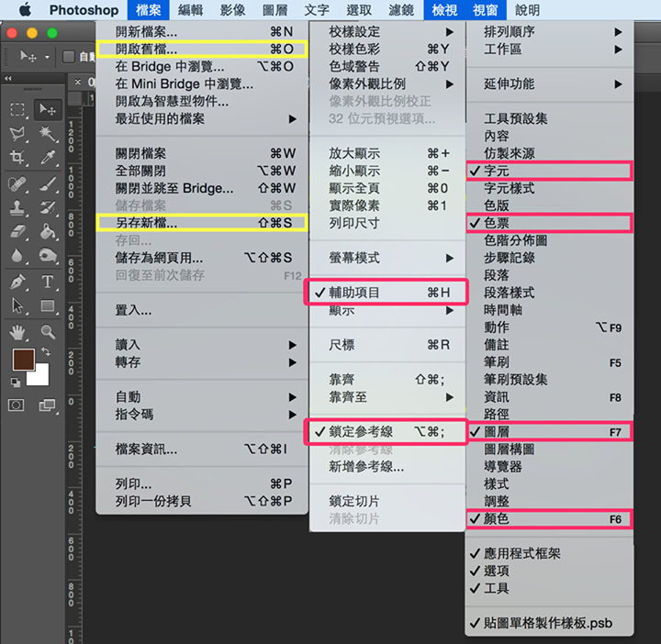Select the Move tool in toolbox
The height and width of the screenshot is (644, 661).
[x=47, y=109]
